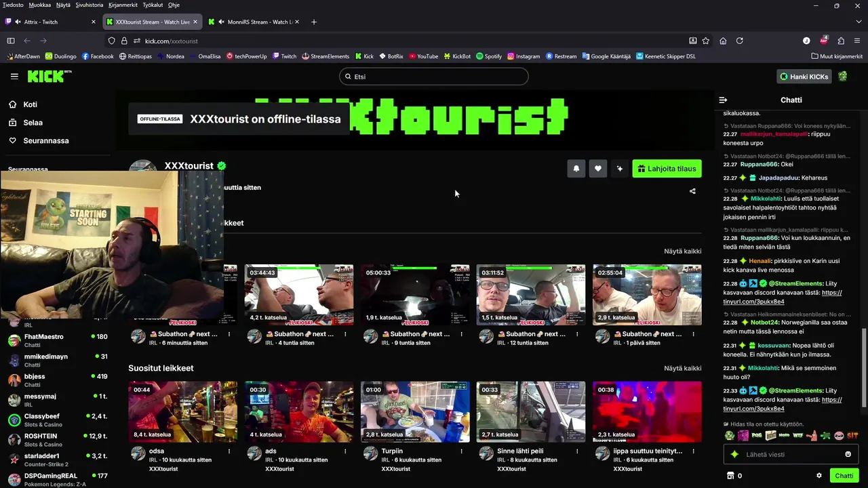868x488 pixels.
Task: Open emoji picker in chat input
Action: 848,454
